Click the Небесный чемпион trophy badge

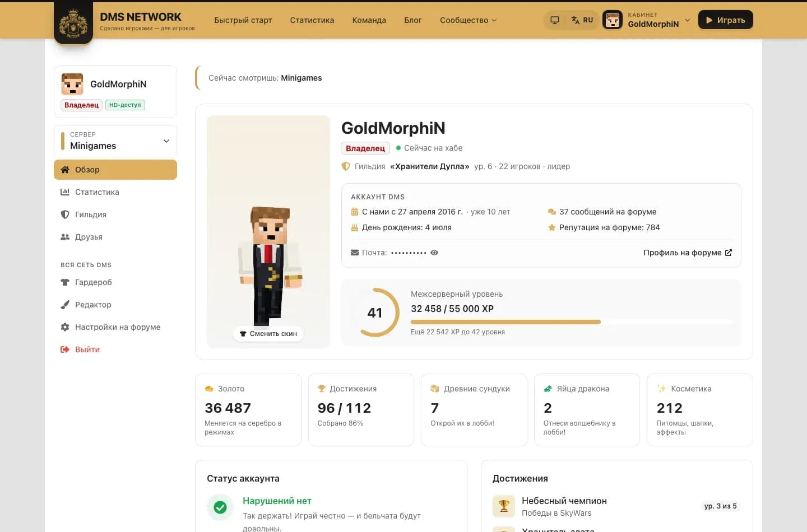coord(504,506)
